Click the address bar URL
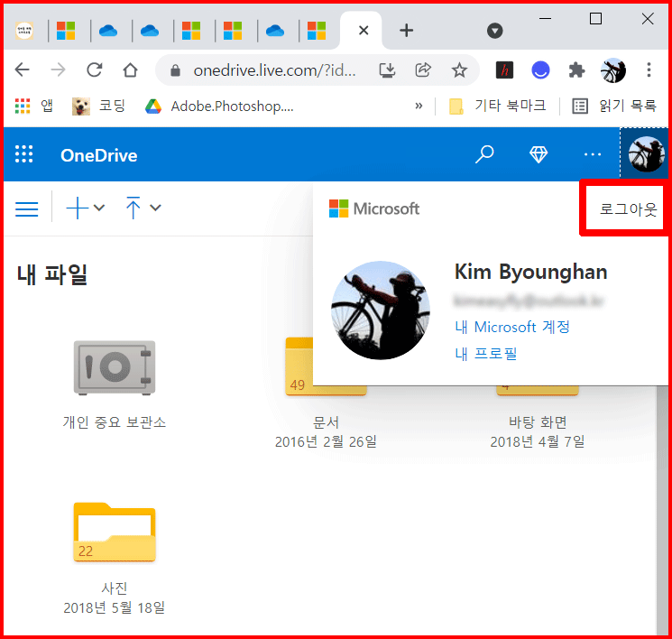Viewport: 672px width, 639px height. pos(274,69)
